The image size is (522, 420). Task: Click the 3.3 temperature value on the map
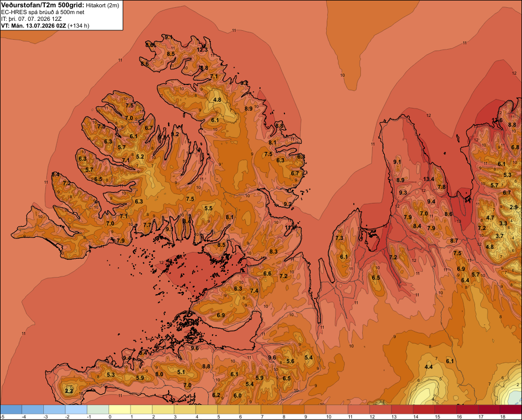tap(503, 223)
